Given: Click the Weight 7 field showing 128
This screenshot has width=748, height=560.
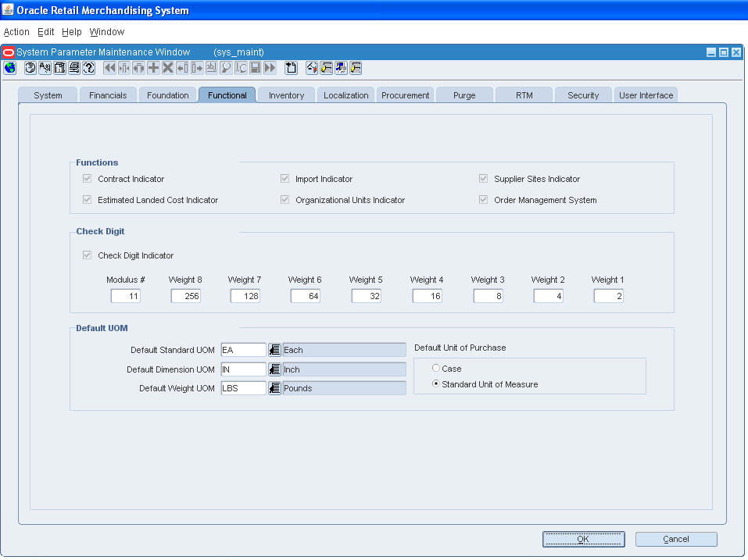Looking at the screenshot, I should pyautogui.click(x=245, y=296).
